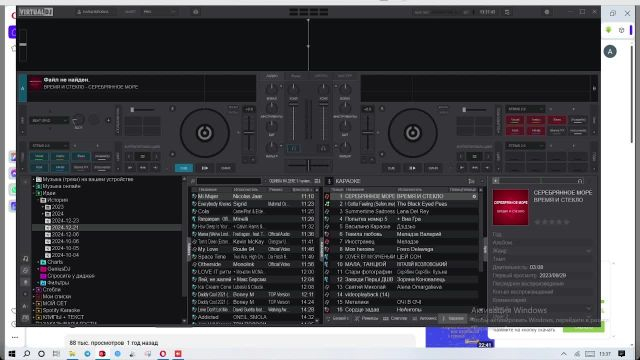Viewport: 640px width, 360px height.
Task: Select the 2024-12-23 history folder
Action: coord(65,220)
